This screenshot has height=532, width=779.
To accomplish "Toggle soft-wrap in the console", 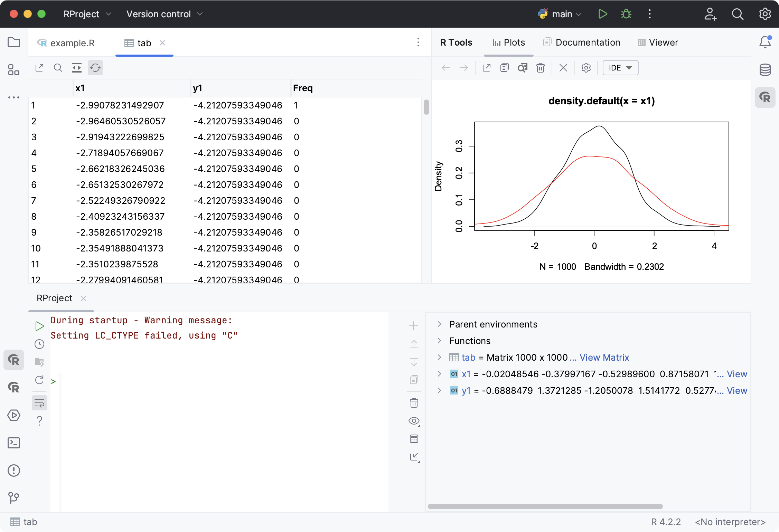I will pos(39,403).
